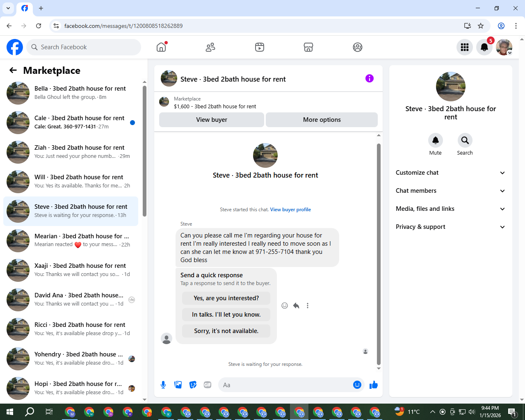Open Notifications bell with 5 badge

click(x=484, y=47)
